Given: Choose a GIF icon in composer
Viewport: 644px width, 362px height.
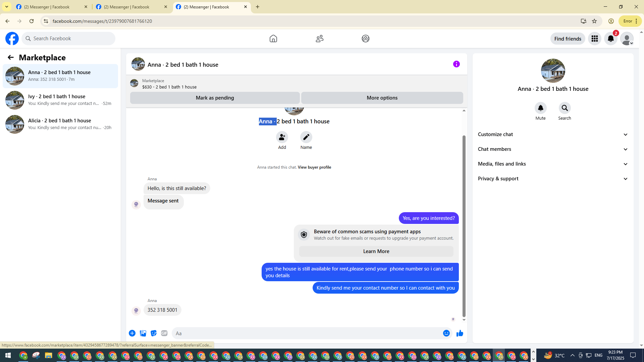Looking at the screenshot, I should point(164,333).
